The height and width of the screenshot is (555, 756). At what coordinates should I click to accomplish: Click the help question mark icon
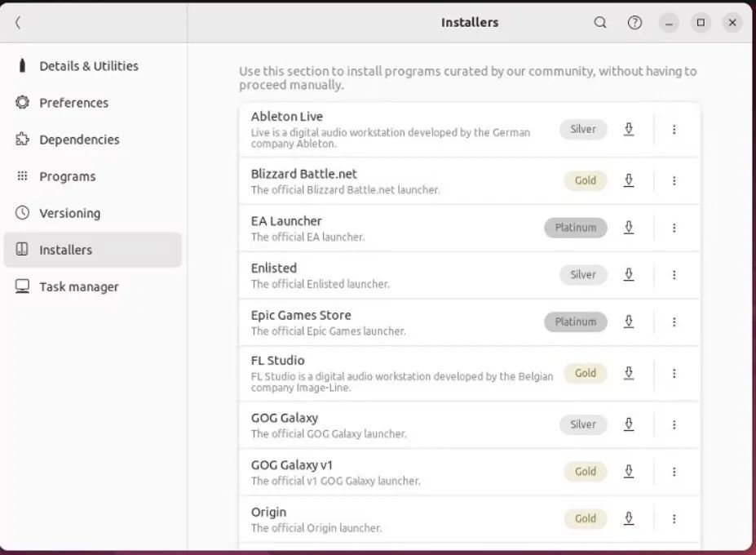point(634,23)
